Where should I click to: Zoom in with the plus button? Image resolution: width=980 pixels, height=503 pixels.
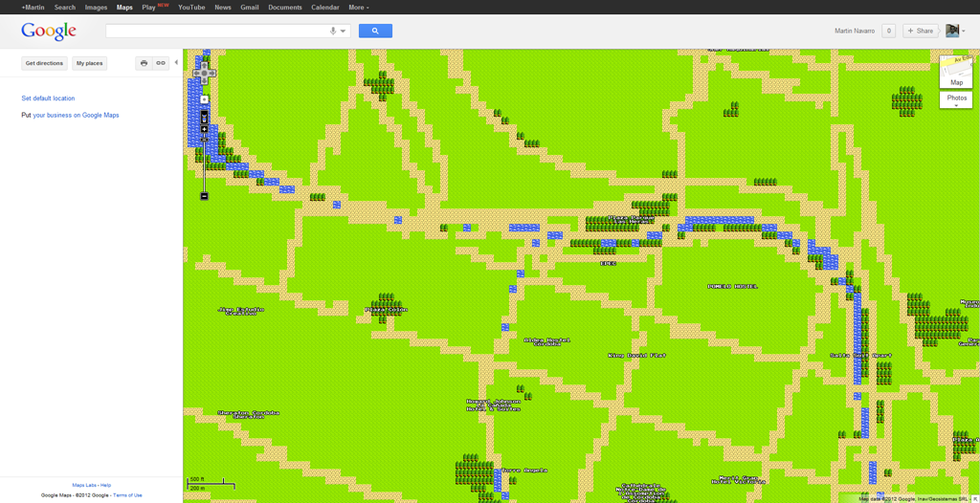204,129
